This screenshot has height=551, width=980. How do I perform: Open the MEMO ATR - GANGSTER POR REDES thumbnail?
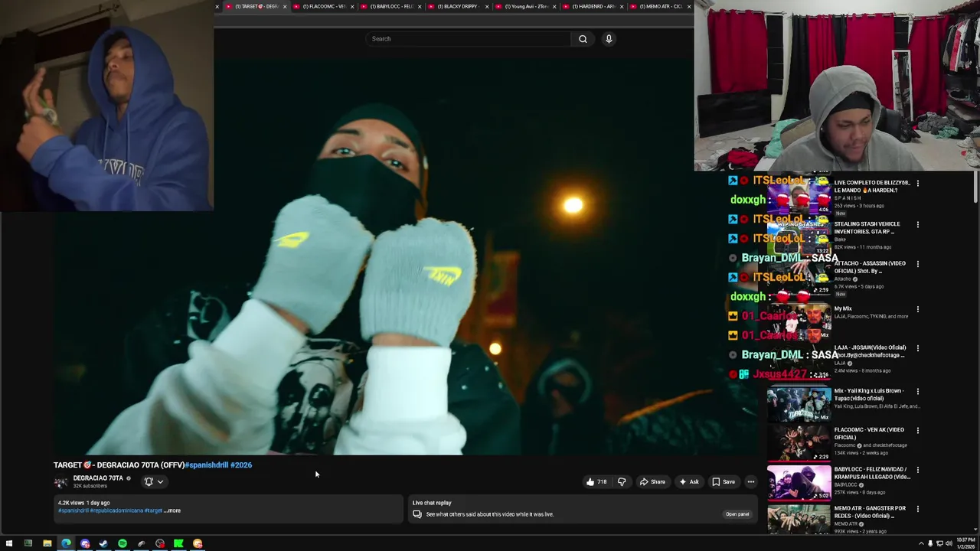(x=799, y=519)
